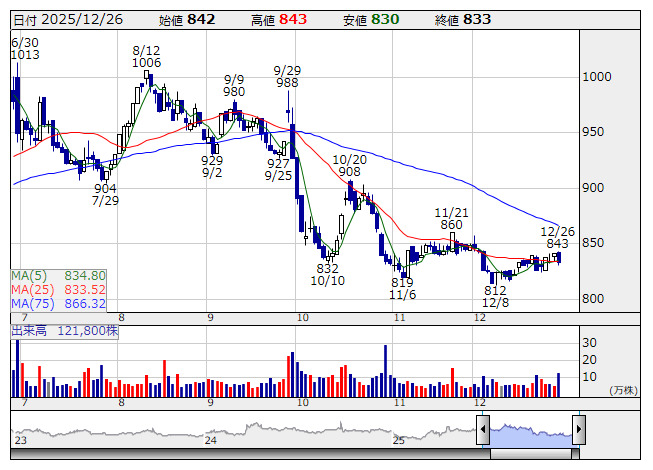The height and width of the screenshot is (470, 653).
Task: Click the 900 price axis label
Action: (x=593, y=188)
